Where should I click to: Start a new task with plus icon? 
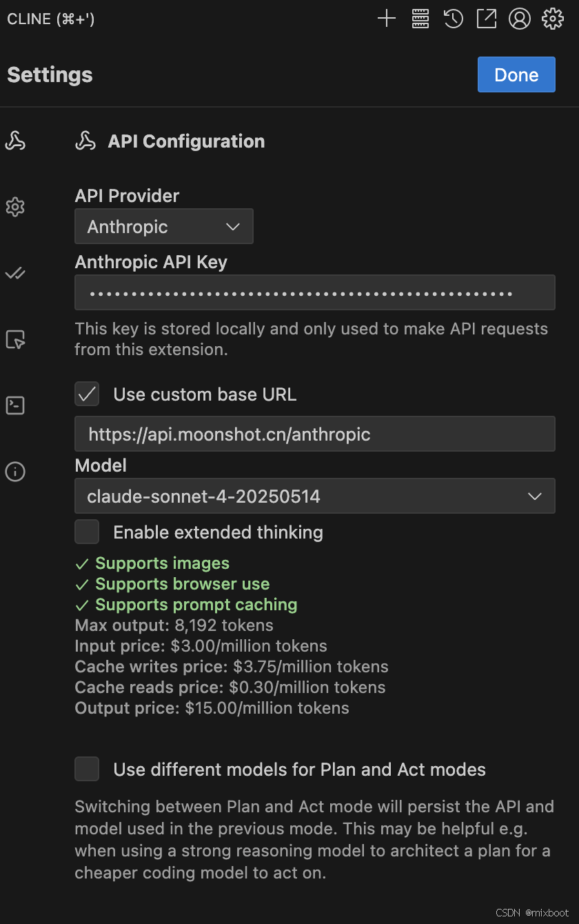click(387, 19)
